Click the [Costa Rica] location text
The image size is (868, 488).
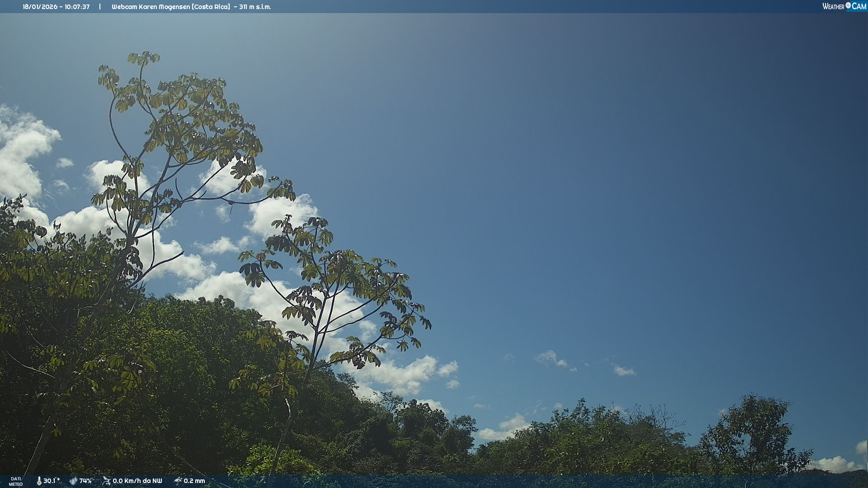[x=210, y=7]
